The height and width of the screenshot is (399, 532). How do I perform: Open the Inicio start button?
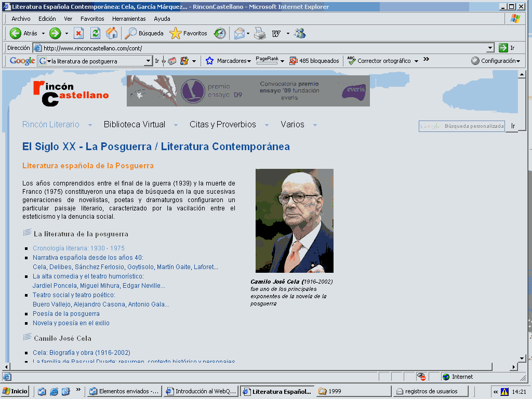pyautogui.click(x=15, y=391)
